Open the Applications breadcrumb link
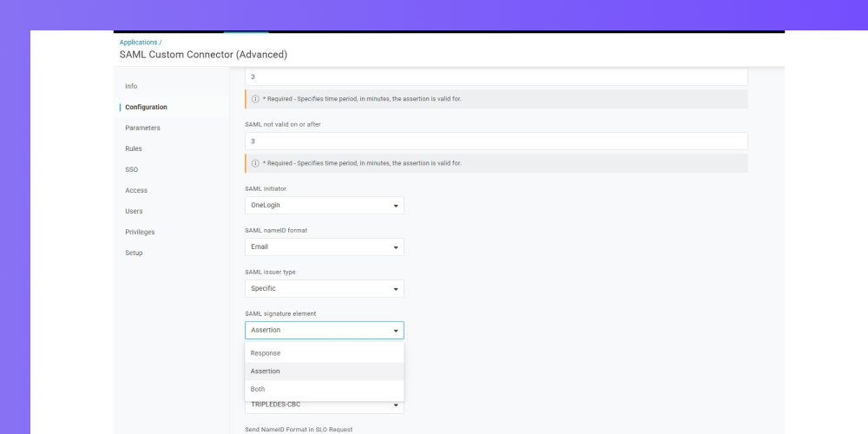The image size is (868, 434). (138, 42)
